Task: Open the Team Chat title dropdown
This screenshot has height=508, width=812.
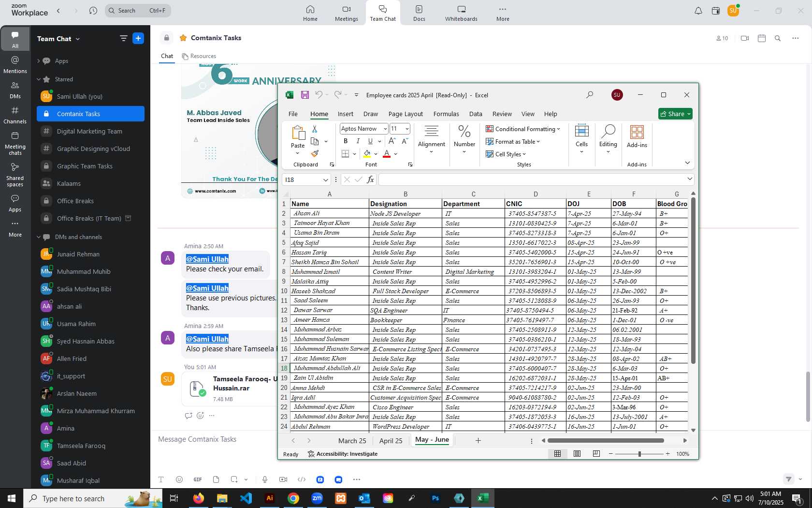Action: tap(78, 39)
